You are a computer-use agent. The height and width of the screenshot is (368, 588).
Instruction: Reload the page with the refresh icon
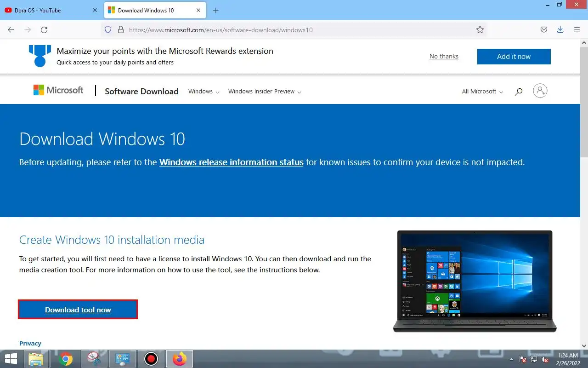click(44, 29)
